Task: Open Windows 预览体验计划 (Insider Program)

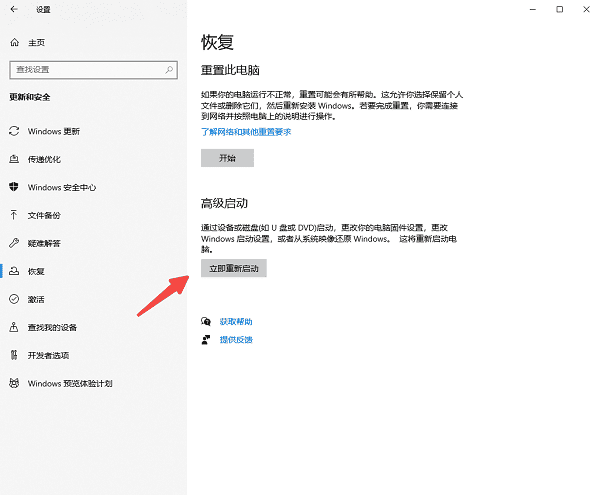Action: point(69,383)
